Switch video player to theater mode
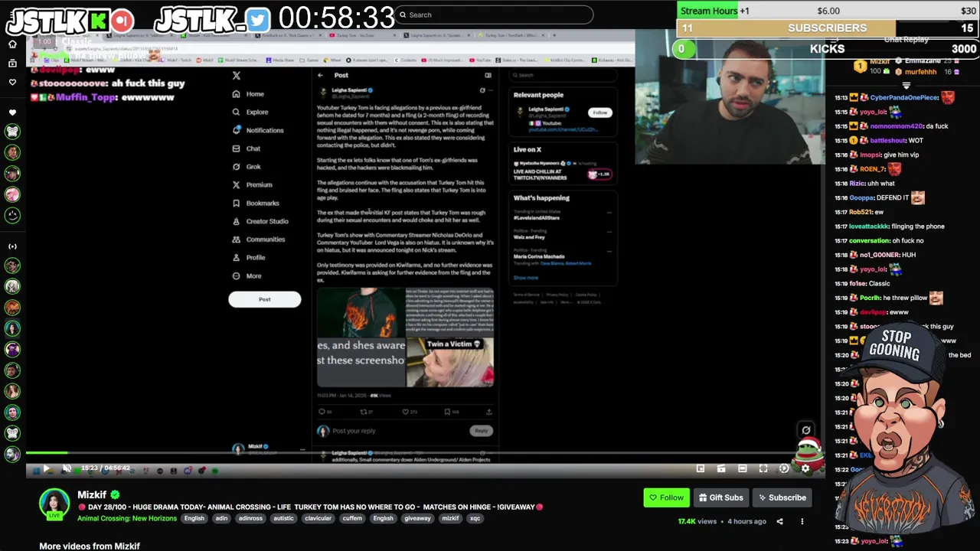 pyautogui.click(x=742, y=468)
